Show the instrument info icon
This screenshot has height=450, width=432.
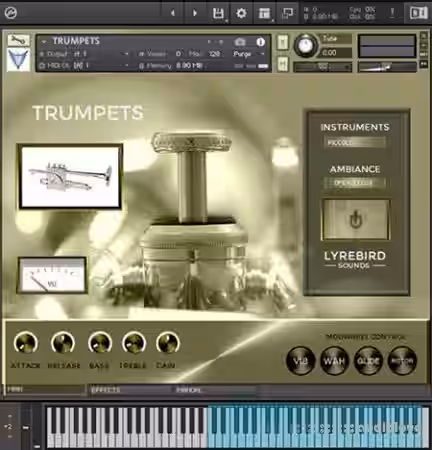click(x=260, y=42)
